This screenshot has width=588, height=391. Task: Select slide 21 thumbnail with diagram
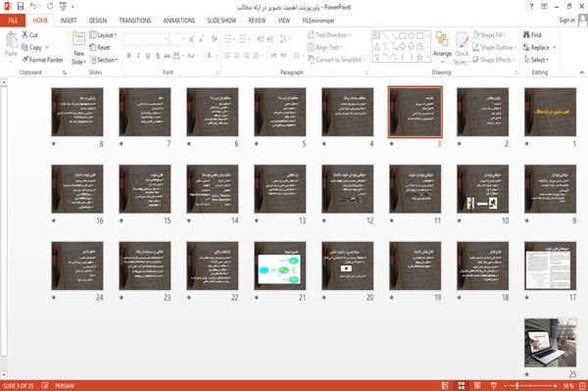[x=279, y=266]
